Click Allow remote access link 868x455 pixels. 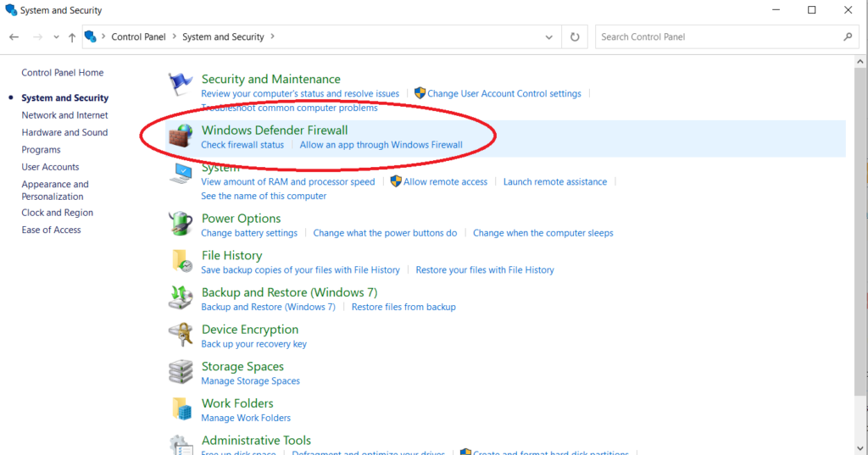(446, 181)
